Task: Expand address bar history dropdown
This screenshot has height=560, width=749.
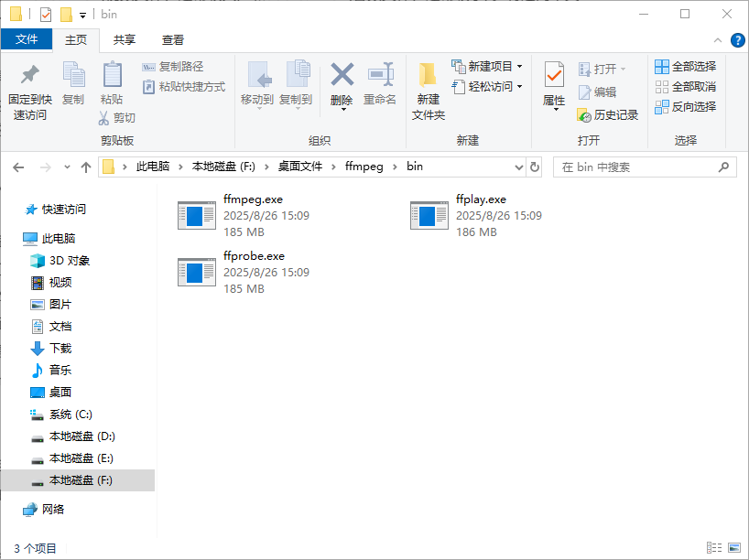Action: point(519,167)
